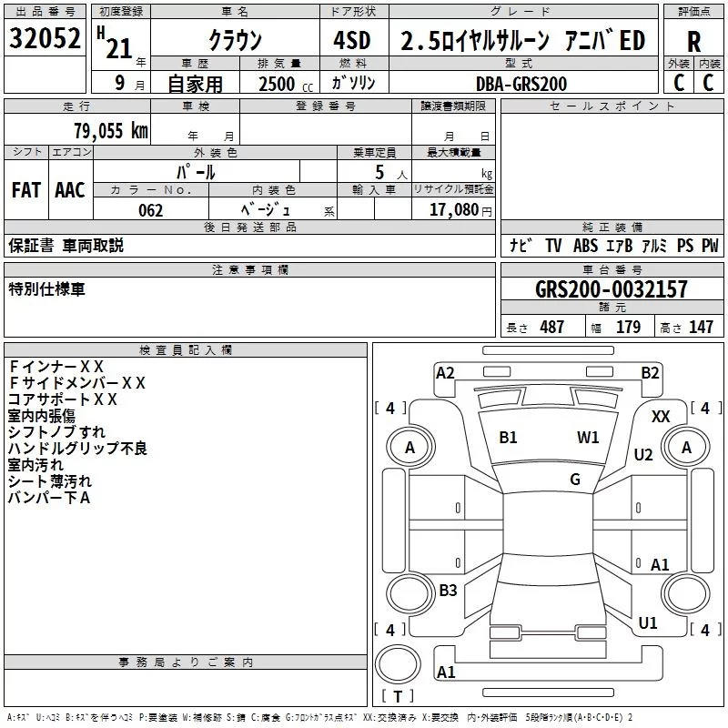Screen dimensions: 728x728
Task: Click the B1 marker on the hood
Action: click(508, 438)
